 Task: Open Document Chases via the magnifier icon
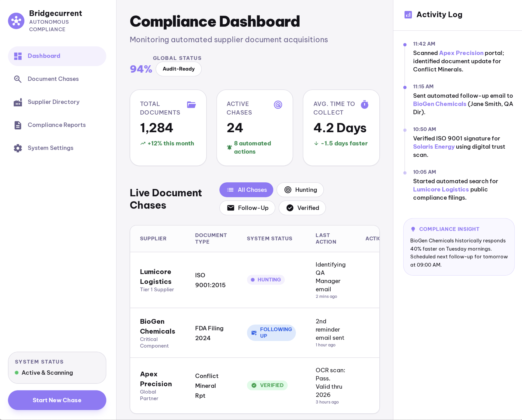[18, 79]
